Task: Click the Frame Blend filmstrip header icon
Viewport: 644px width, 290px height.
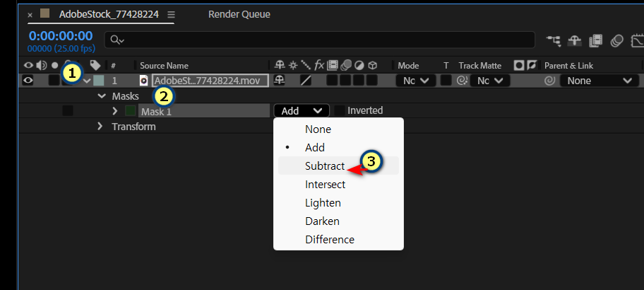Action: click(333, 65)
